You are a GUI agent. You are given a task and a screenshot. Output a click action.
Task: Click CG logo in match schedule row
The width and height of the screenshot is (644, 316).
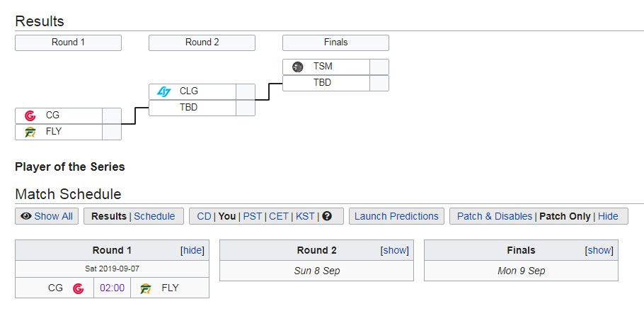pyautogui.click(x=78, y=288)
